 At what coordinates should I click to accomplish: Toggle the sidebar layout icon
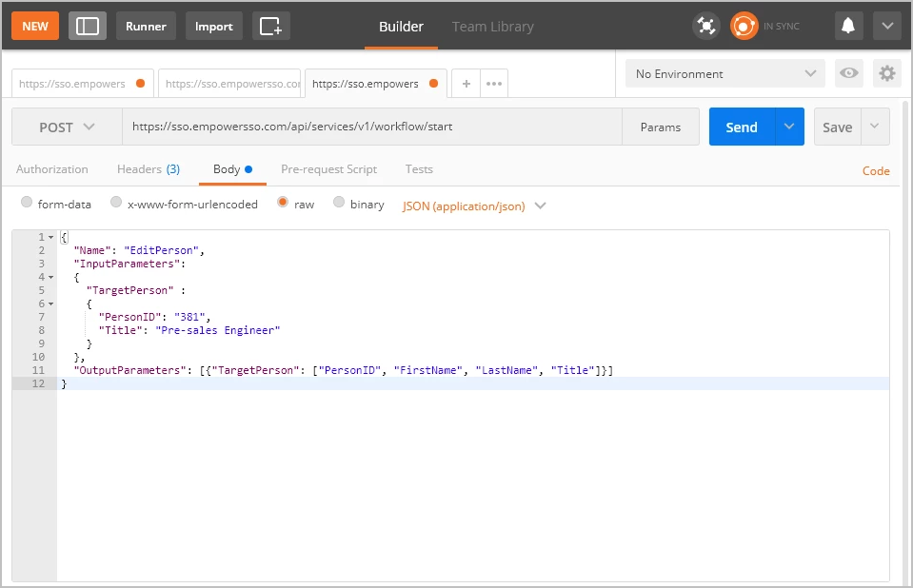coord(88,26)
